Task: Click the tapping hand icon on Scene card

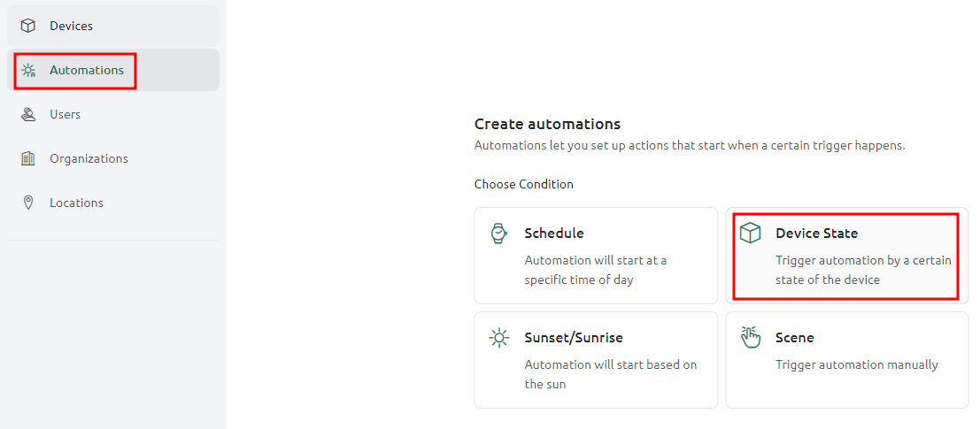Action: click(x=750, y=337)
